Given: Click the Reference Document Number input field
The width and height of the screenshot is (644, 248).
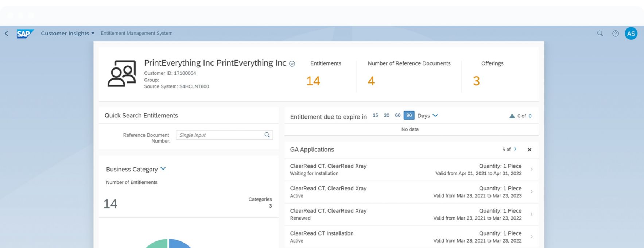Looking at the screenshot, I should [x=220, y=135].
